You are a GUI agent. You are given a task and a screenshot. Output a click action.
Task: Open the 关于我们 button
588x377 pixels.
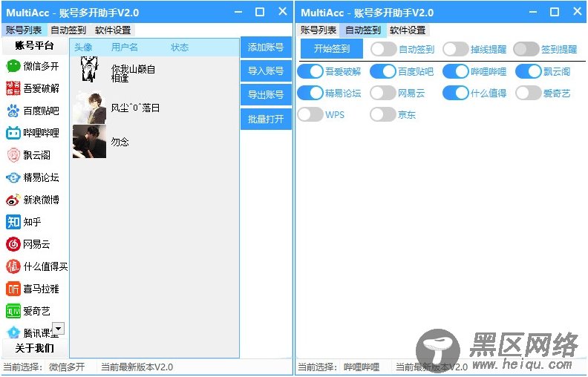point(35,348)
